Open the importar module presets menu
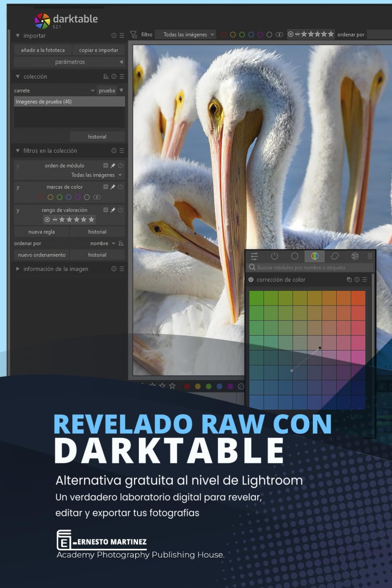The width and height of the screenshot is (392, 588). [x=122, y=35]
